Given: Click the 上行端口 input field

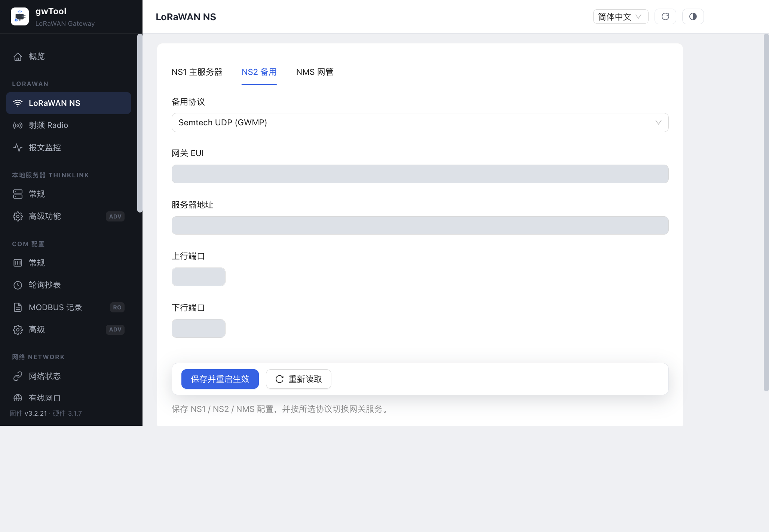Looking at the screenshot, I should [x=199, y=277].
